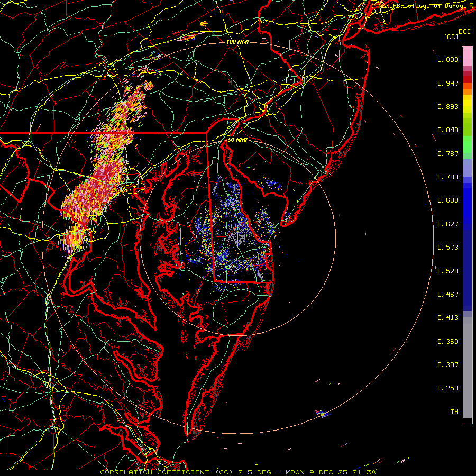Pick the bright green color bar segment
476x476 pixels.
pos(467,144)
